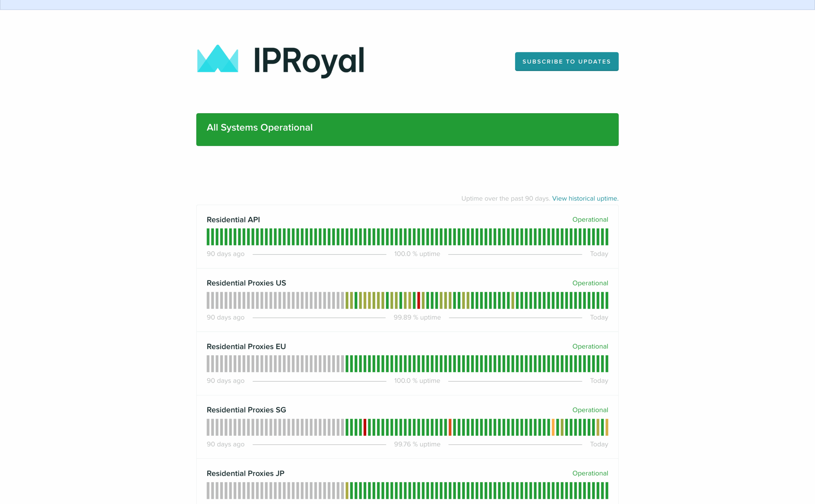
Task: Click the red outage bar in Residential Proxies SG
Action: (x=365, y=427)
